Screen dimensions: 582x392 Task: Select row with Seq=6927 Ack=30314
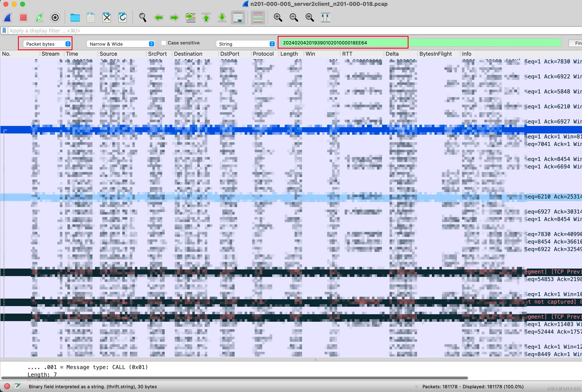point(291,212)
